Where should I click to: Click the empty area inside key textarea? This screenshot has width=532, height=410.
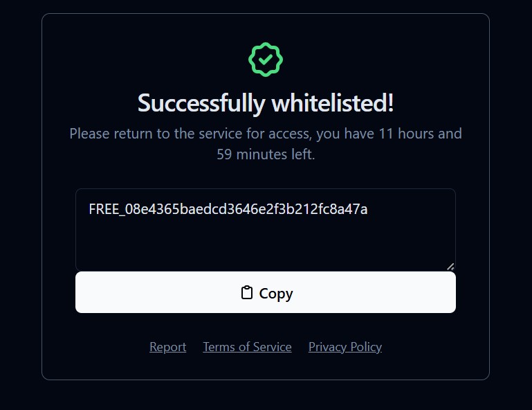(266, 244)
